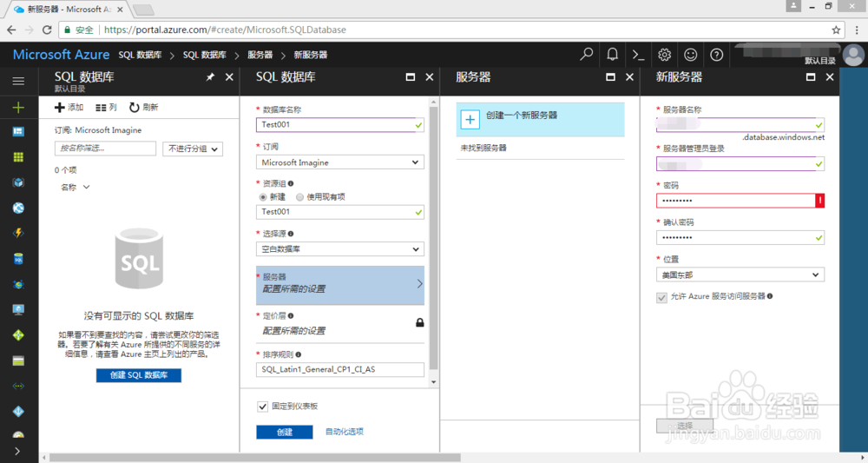Click 刷新 refresh button in toolbar
868x463 pixels.
pyautogui.click(x=143, y=107)
